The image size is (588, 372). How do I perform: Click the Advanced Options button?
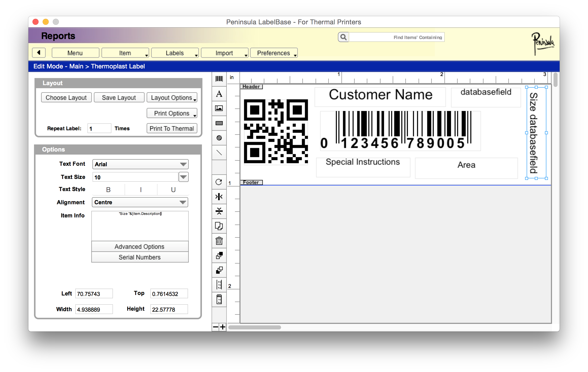pyautogui.click(x=140, y=247)
